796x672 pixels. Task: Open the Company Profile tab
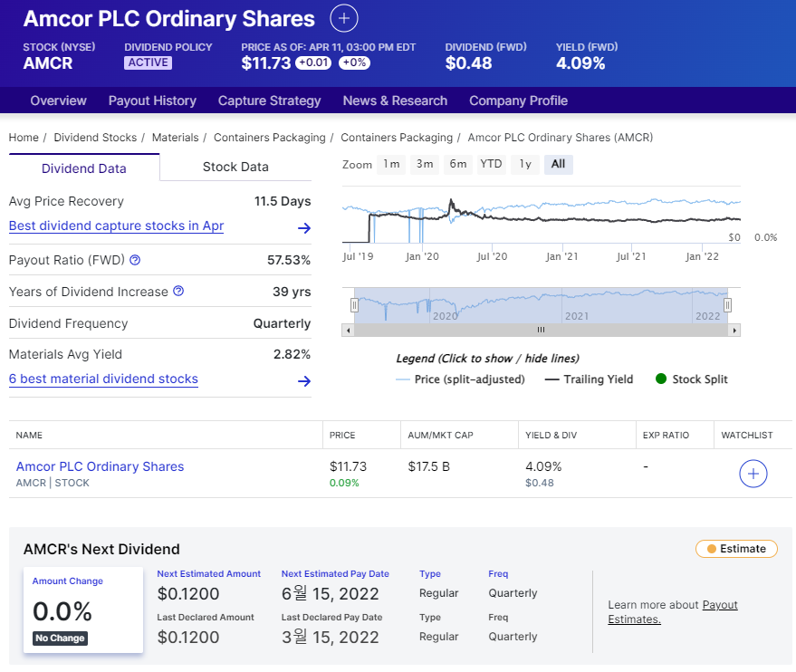click(518, 101)
